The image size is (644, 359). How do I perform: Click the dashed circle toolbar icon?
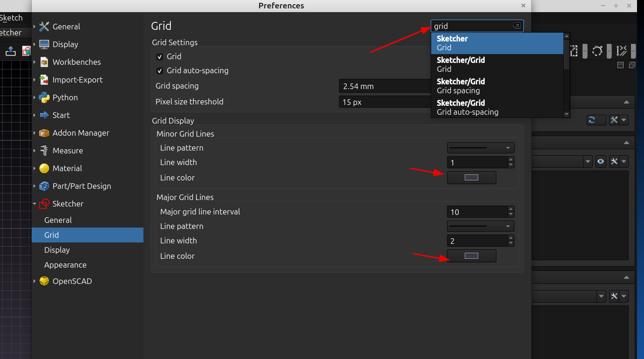click(x=597, y=51)
